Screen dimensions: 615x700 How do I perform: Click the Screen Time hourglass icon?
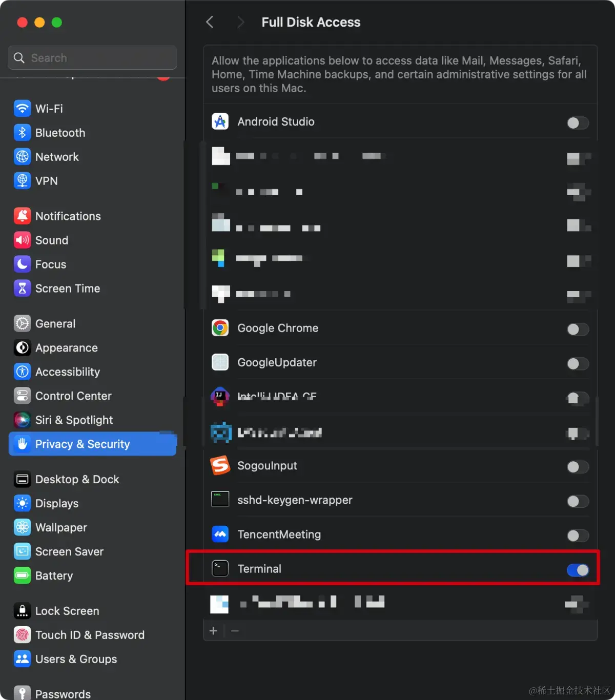pyautogui.click(x=22, y=289)
